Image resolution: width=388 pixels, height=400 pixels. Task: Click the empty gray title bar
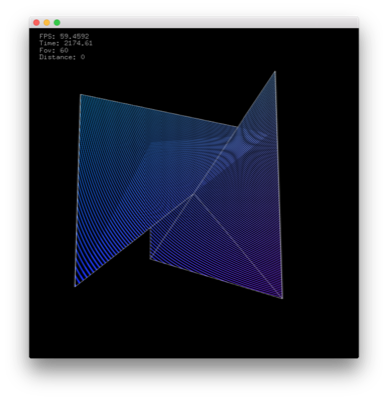[x=207, y=22]
